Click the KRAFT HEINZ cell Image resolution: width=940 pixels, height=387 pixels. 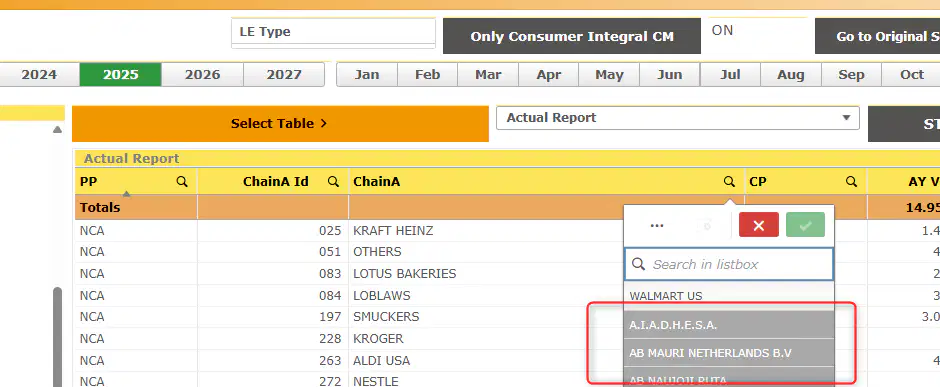coord(393,231)
